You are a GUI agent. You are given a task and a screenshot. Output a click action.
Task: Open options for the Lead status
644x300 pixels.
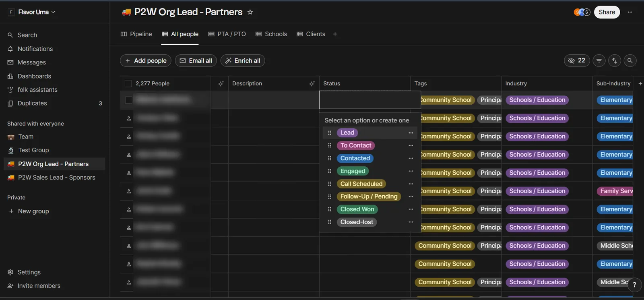[411, 133]
